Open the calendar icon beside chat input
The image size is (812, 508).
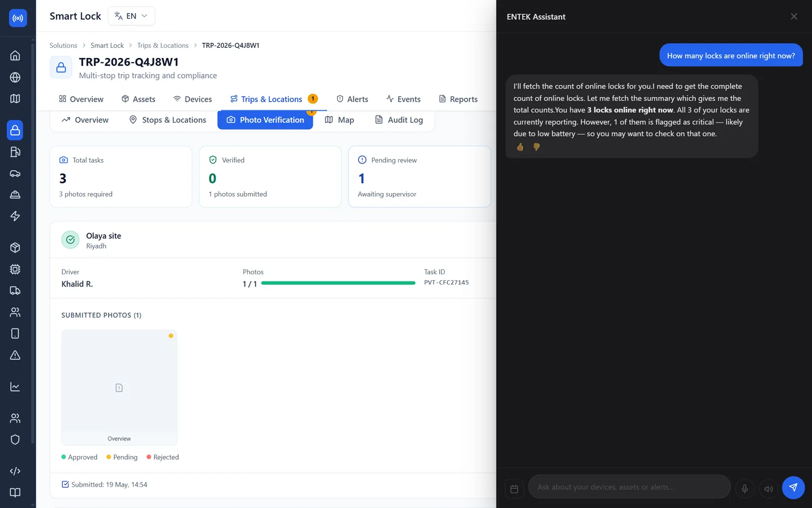514,489
